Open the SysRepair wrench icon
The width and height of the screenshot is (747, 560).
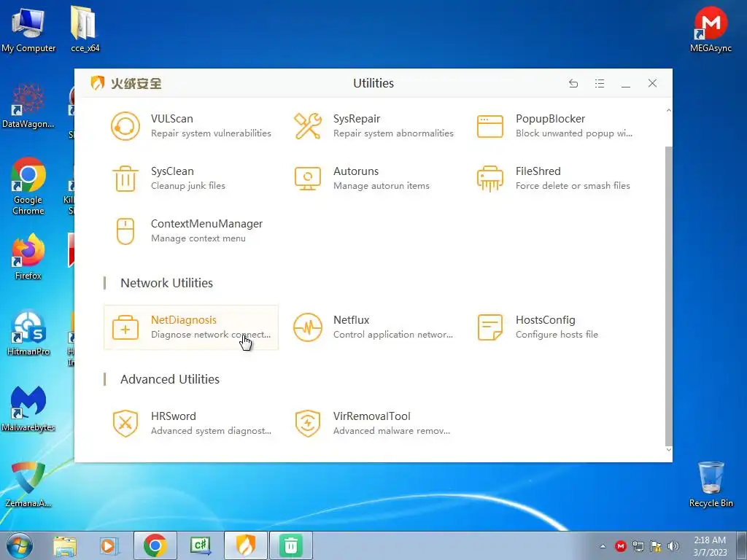pos(308,126)
